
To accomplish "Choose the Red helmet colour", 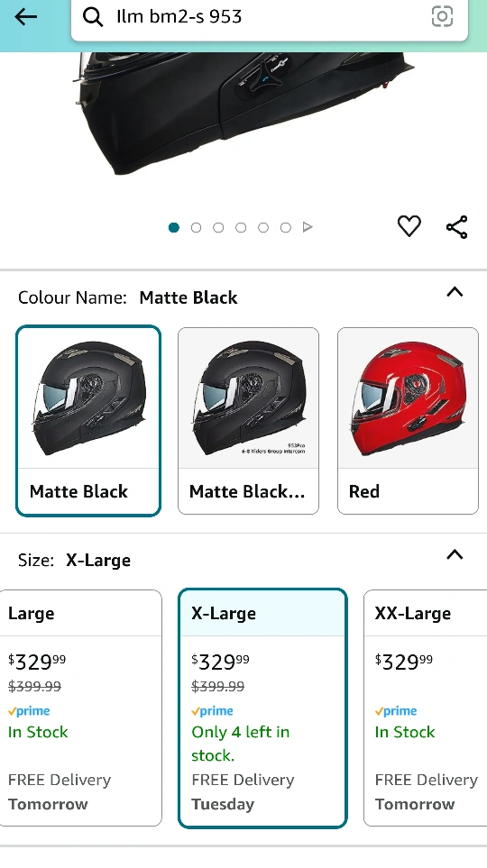I will (408, 421).
